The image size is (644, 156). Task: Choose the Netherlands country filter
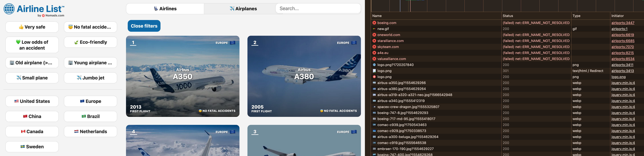(91, 131)
